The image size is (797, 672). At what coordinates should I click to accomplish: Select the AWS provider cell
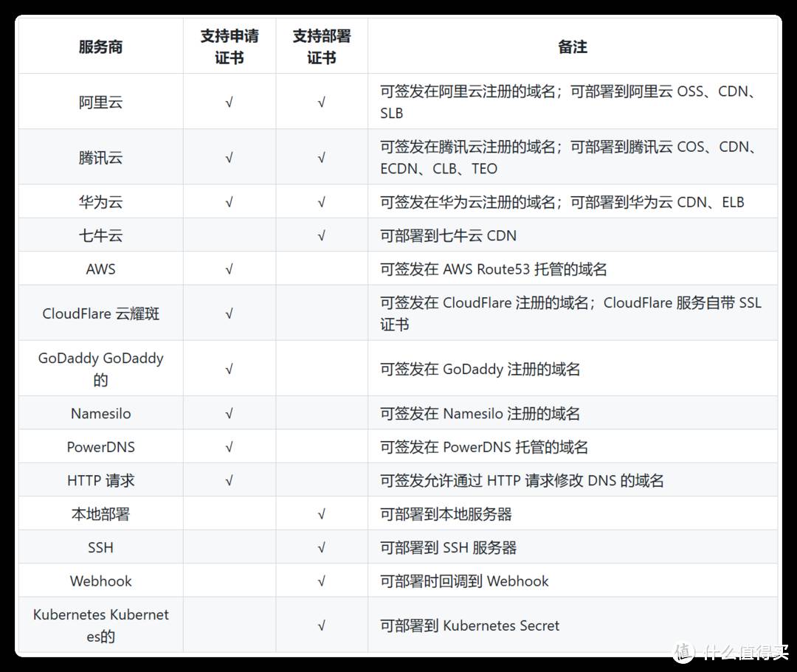click(100, 269)
